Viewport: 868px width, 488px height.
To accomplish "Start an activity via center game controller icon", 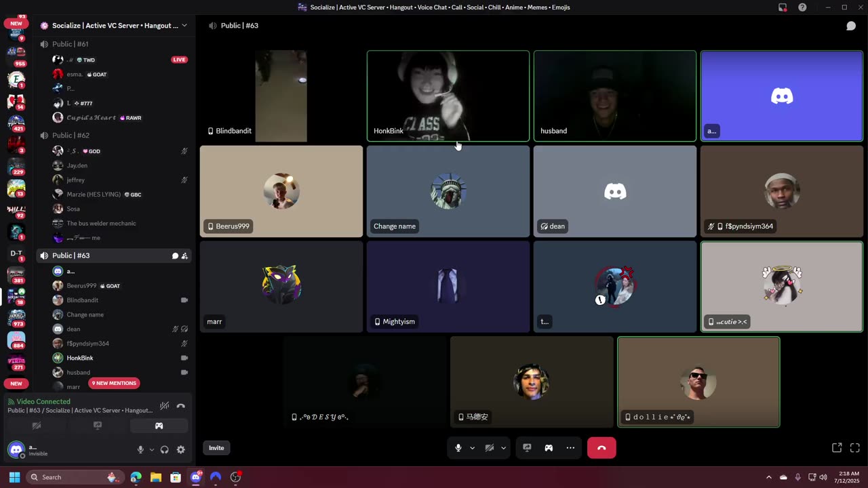I will click(x=549, y=448).
